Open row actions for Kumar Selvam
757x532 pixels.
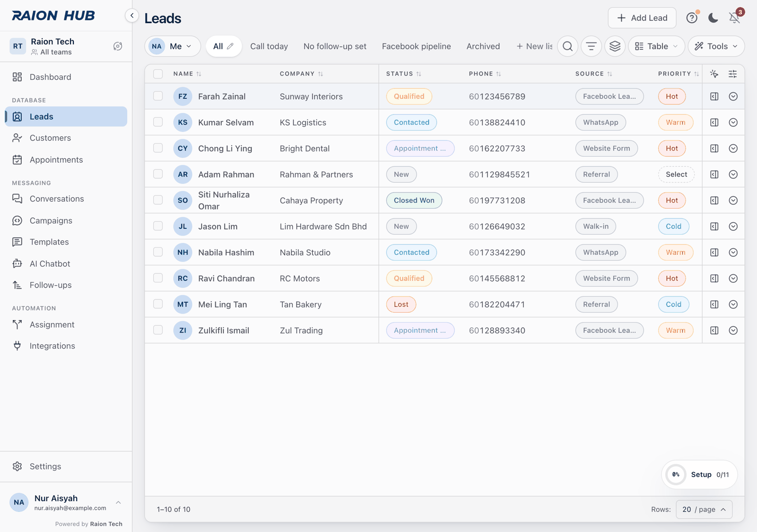[733, 122]
